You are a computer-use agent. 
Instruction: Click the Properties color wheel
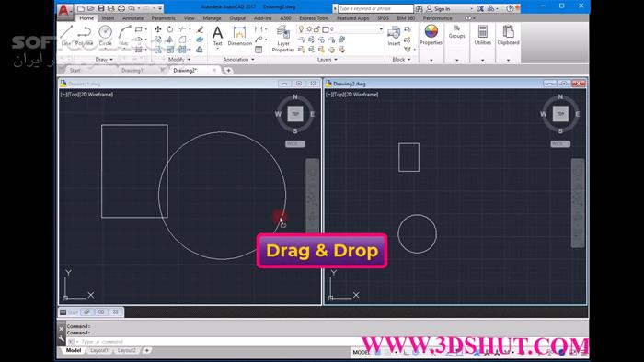(431, 31)
